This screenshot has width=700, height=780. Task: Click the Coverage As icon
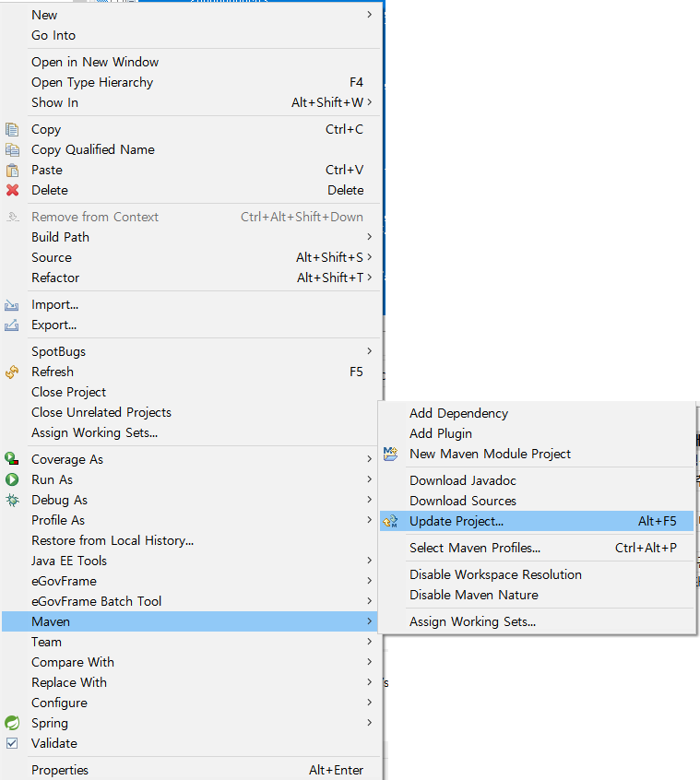12,459
